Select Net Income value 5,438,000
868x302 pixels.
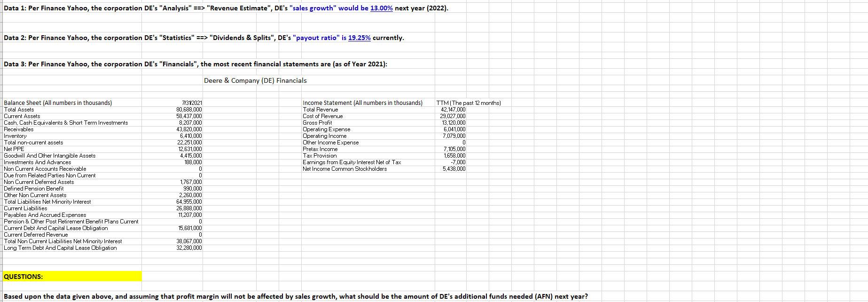454,168
